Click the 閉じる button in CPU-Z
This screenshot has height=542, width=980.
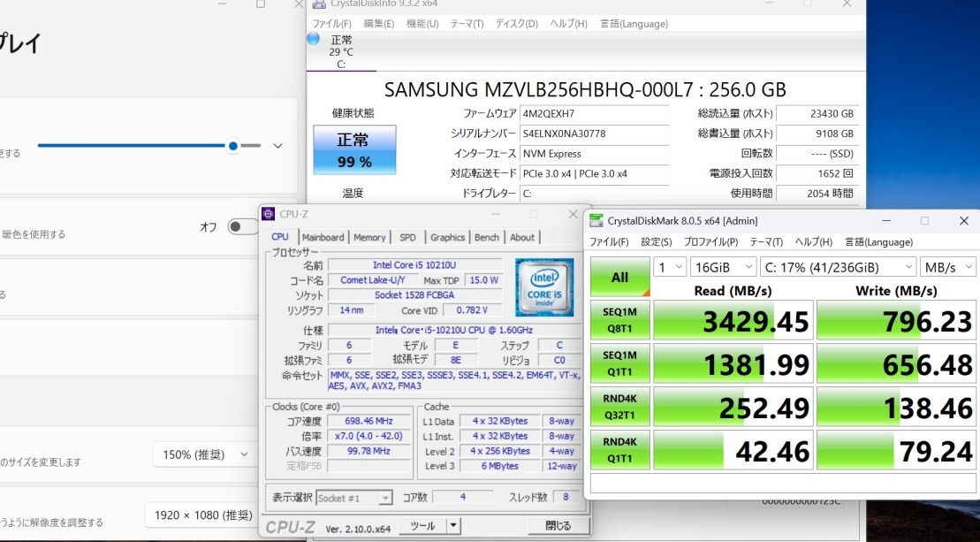coord(558,525)
